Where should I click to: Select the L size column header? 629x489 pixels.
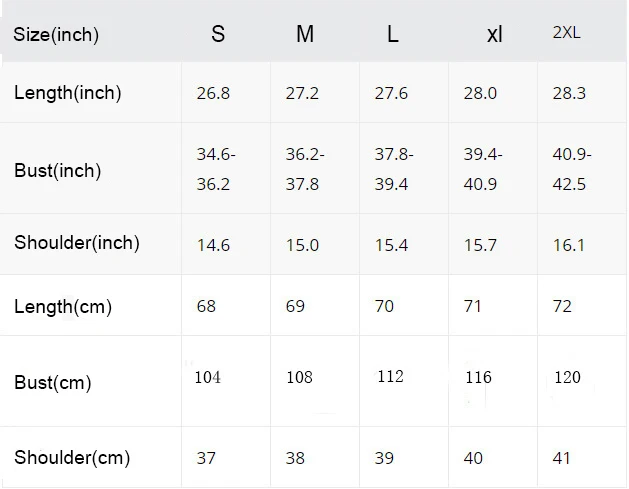[x=393, y=35]
